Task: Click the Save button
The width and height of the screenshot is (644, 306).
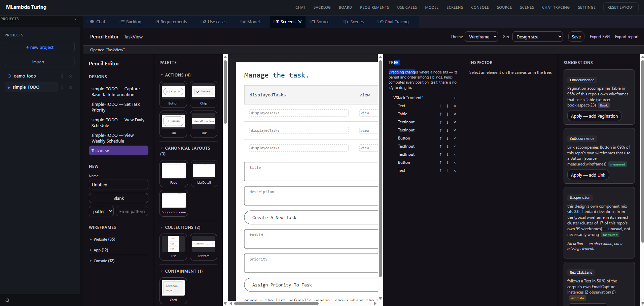Action: pyautogui.click(x=576, y=37)
